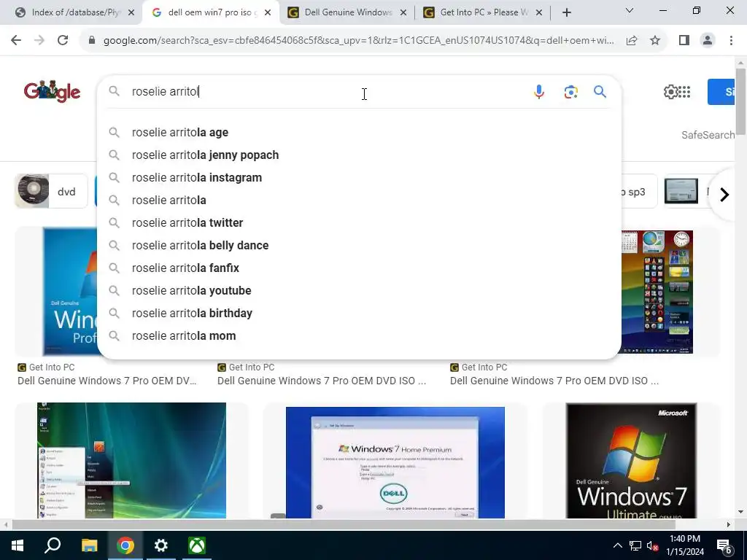Click the blue Sign in button

click(721, 92)
